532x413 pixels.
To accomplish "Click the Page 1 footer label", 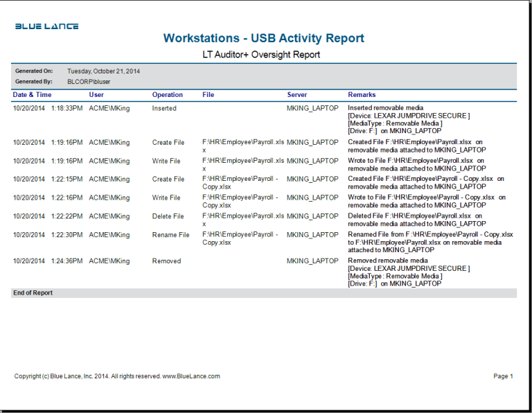I will tap(503, 376).
